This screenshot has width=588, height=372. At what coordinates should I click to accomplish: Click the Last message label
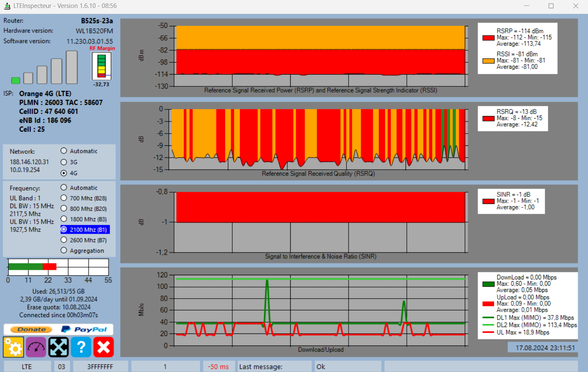click(x=261, y=367)
